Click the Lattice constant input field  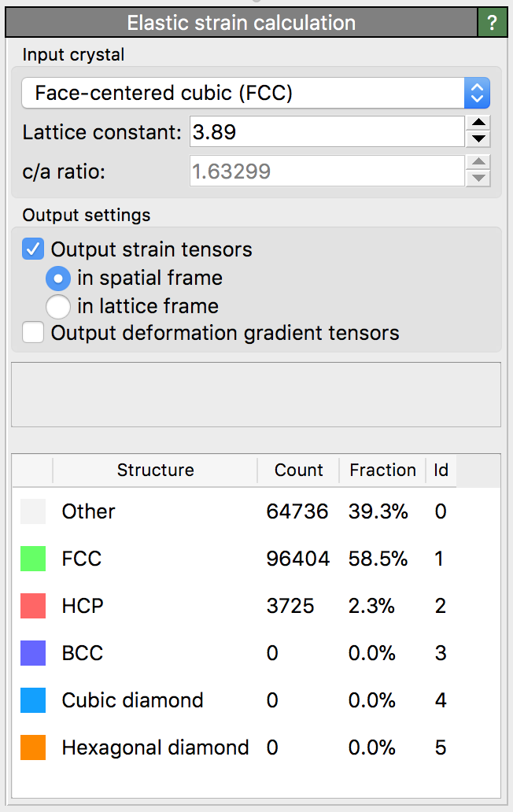coord(327,131)
